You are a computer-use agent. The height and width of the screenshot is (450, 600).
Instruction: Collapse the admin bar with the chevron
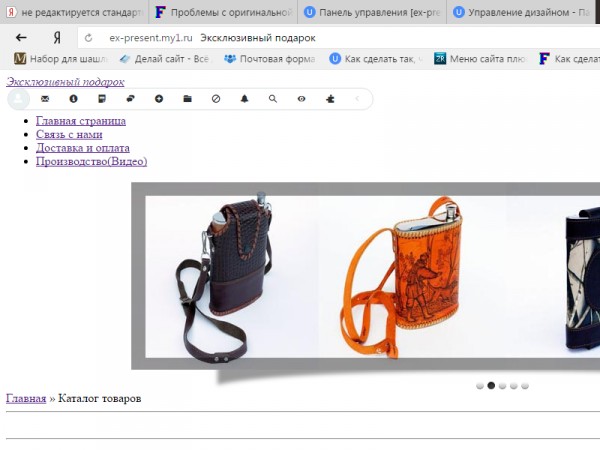(357, 99)
